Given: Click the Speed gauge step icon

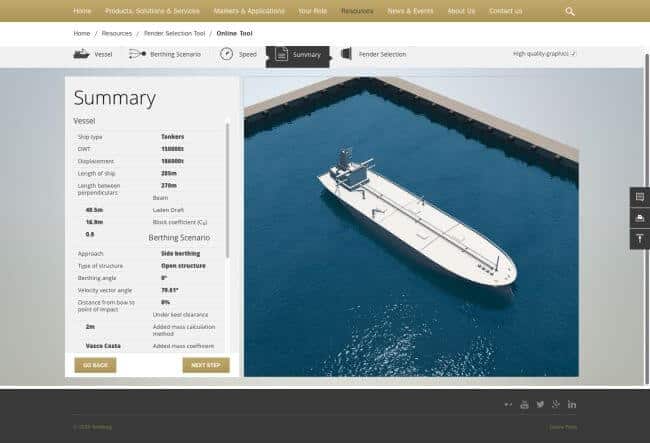Looking at the screenshot, I should pyautogui.click(x=227, y=54).
